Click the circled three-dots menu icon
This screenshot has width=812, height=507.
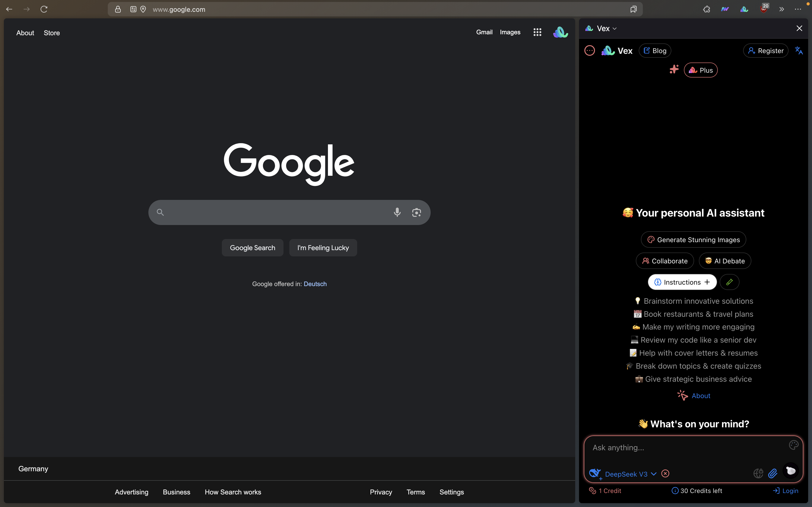pos(589,51)
